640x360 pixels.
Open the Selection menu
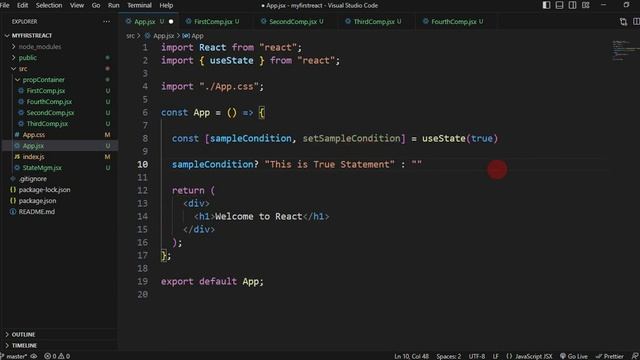[x=49, y=5]
